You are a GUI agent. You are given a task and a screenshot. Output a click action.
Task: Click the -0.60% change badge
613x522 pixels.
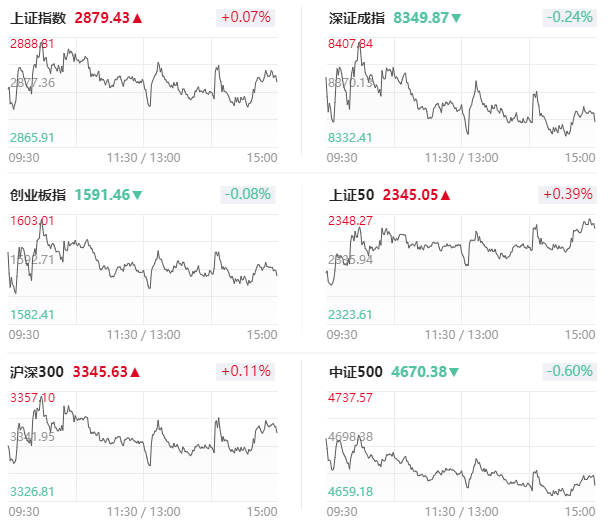(x=570, y=371)
